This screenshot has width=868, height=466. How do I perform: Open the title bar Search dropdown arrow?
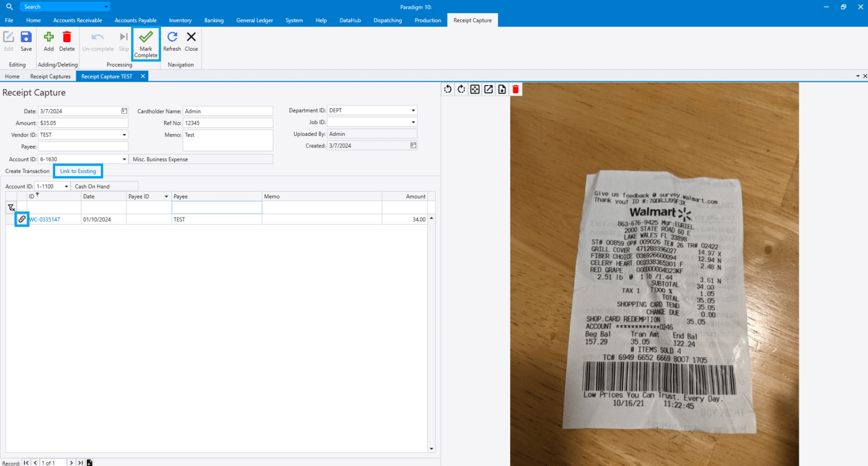pos(106,7)
